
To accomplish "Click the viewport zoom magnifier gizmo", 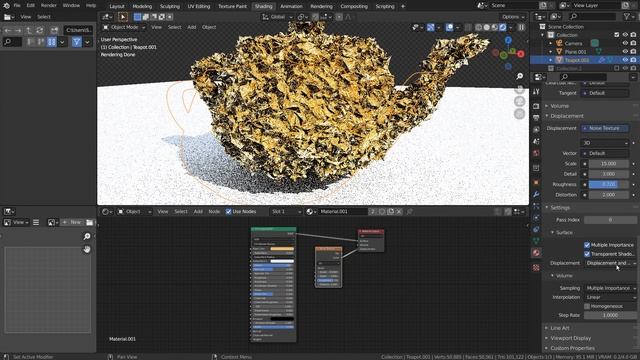I will pos(519,76).
